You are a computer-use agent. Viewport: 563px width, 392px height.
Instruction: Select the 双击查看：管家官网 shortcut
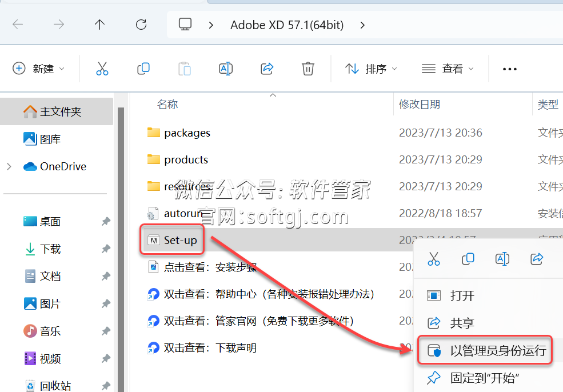[250, 321]
